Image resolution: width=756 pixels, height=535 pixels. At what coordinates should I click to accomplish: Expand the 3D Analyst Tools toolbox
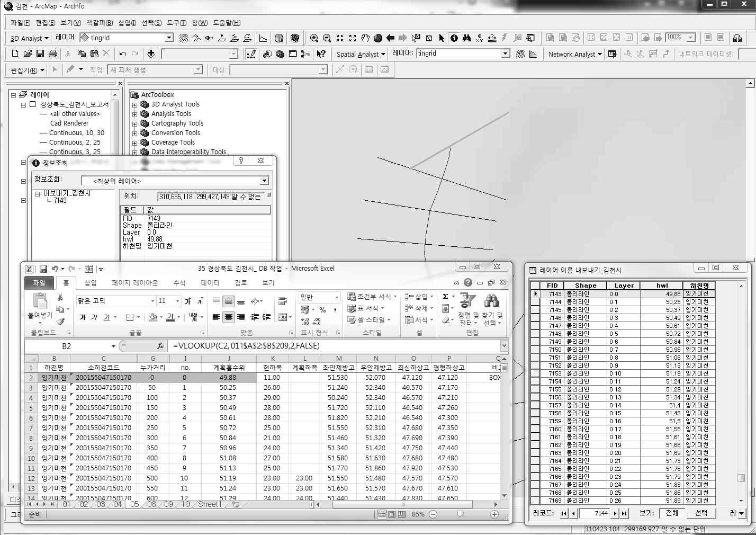click(134, 104)
